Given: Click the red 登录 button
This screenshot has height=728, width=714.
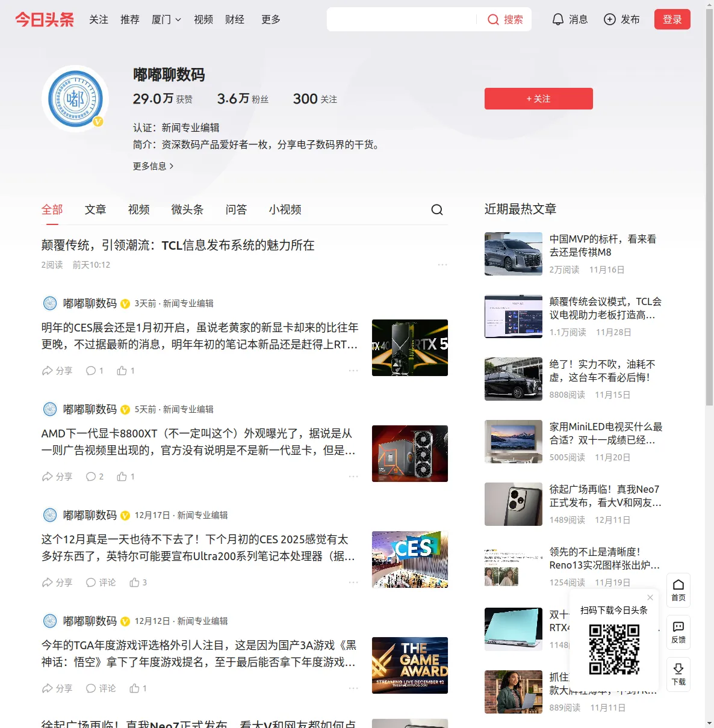Looking at the screenshot, I should click(672, 19).
